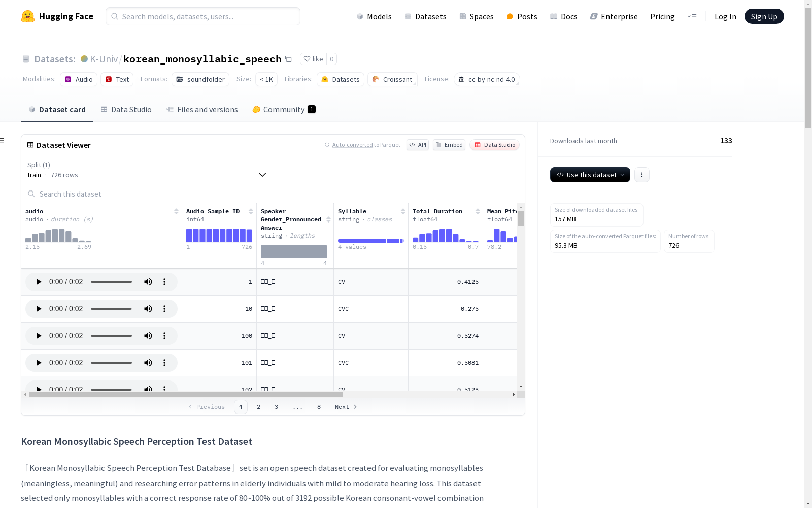Open audio options for sample ID 100
This screenshot has width=812, height=508.
click(x=164, y=336)
